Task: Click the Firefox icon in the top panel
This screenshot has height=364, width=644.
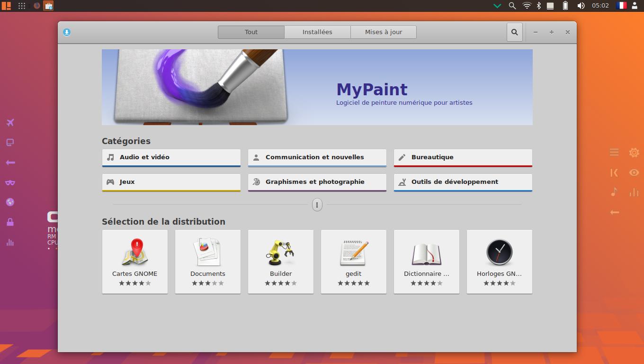Action: point(36,6)
